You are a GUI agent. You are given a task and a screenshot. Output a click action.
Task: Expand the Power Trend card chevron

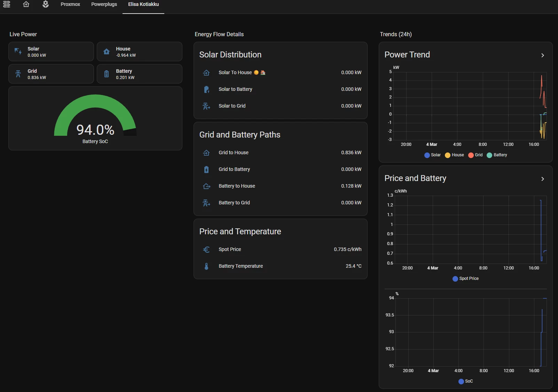tap(542, 55)
